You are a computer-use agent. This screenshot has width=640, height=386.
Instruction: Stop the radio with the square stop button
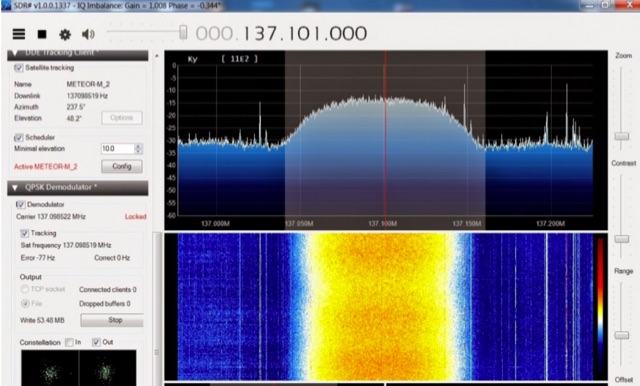click(42, 34)
